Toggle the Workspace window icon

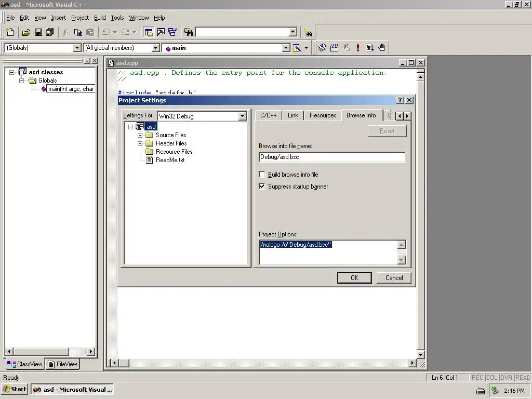(x=149, y=32)
